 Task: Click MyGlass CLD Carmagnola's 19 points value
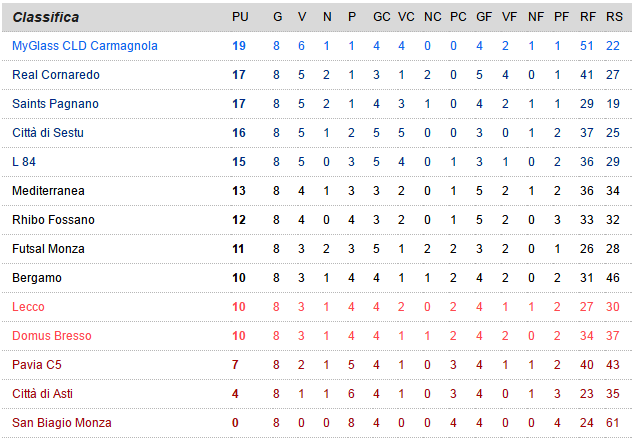click(x=239, y=46)
